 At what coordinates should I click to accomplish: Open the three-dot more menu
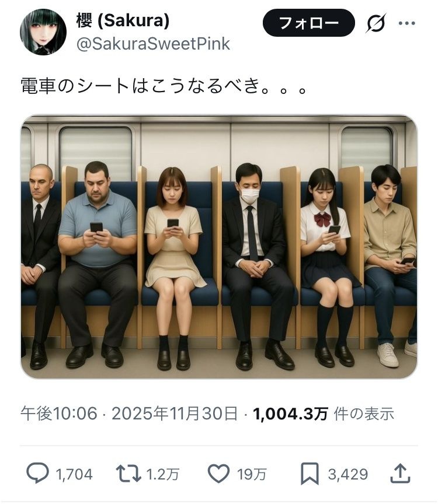407,23
